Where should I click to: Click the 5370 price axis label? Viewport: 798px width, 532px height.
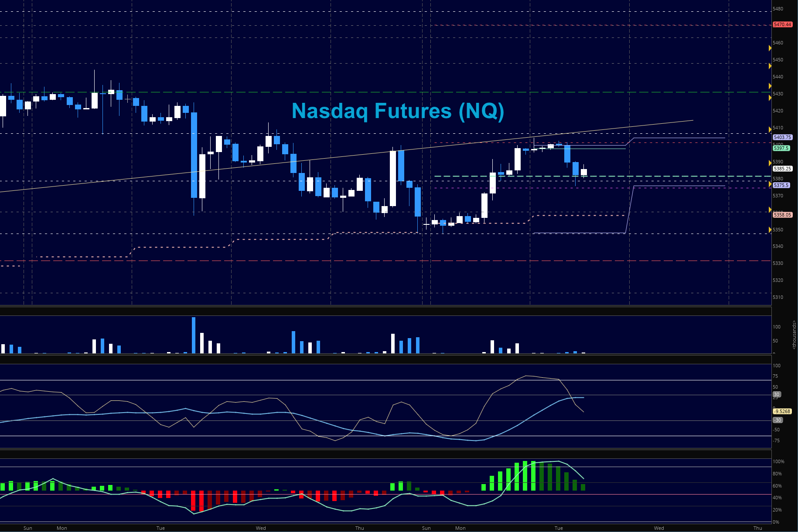coord(778,196)
